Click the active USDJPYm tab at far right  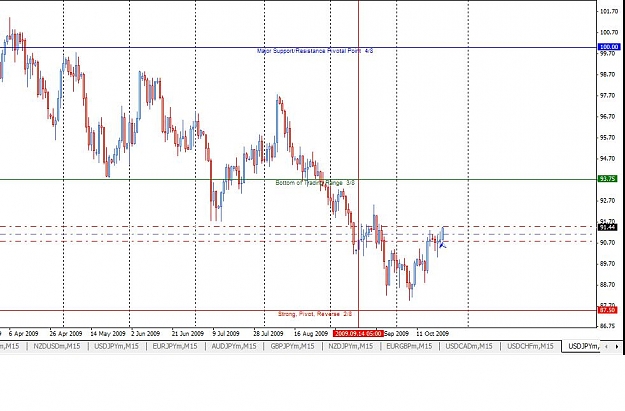[x=583, y=346]
